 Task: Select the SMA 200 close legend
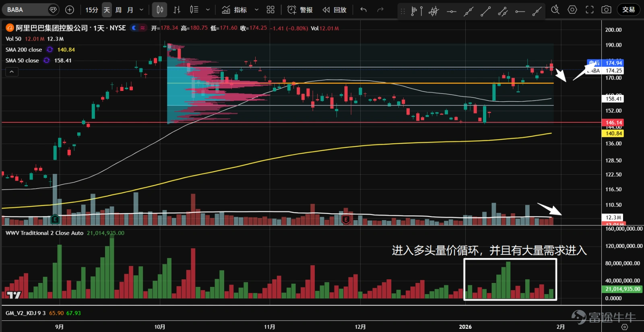point(24,50)
